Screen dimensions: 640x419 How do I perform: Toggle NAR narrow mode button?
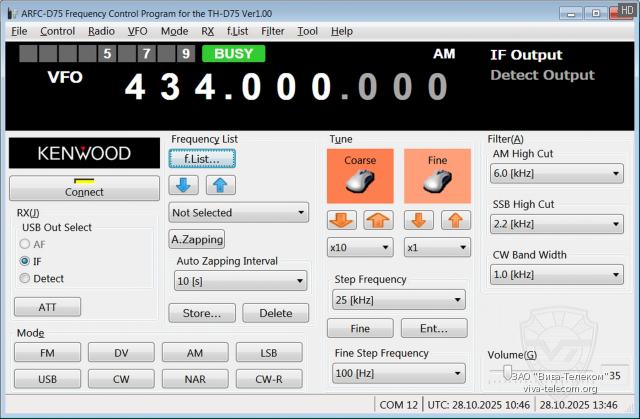(195, 379)
